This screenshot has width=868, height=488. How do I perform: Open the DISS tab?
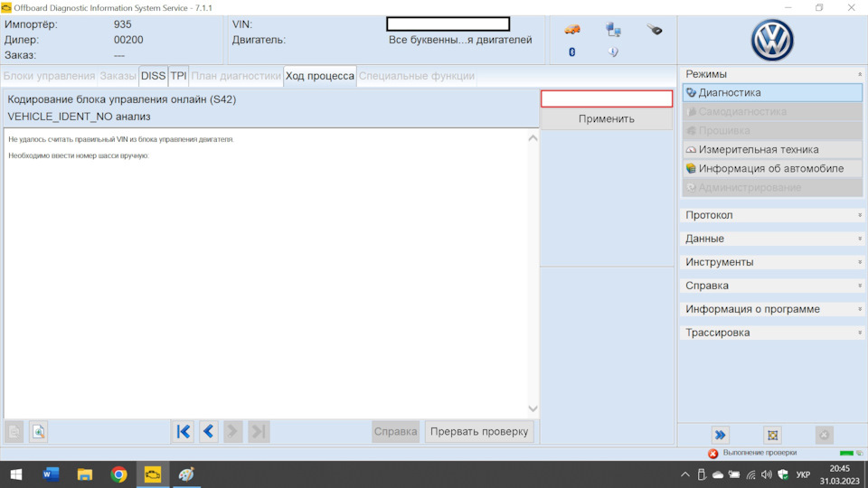point(154,76)
